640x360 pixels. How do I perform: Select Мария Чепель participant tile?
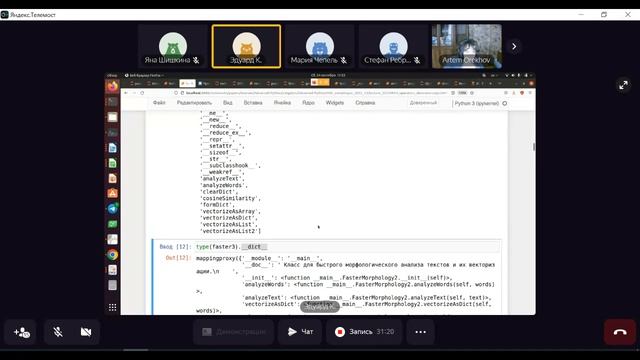tap(320, 47)
